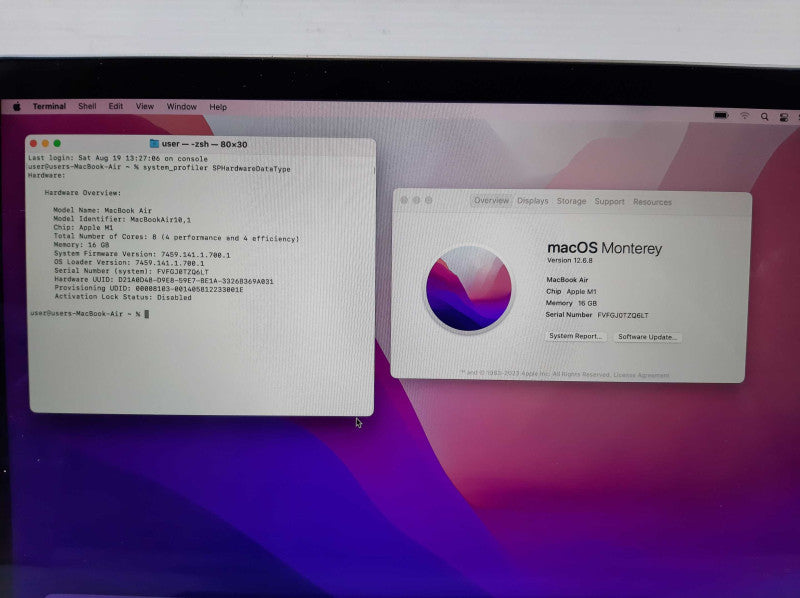This screenshot has width=800, height=598.
Task: Open the Terminal application menu
Action: point(49,106)
